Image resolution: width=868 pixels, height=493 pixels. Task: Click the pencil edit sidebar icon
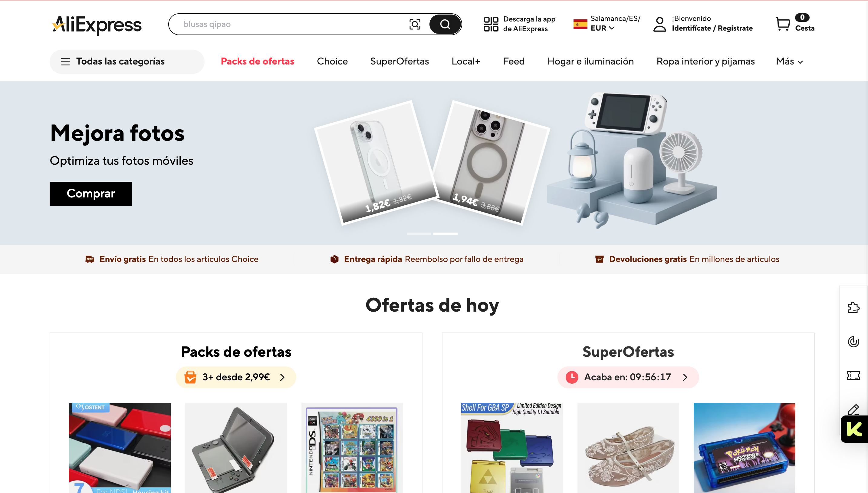pyautogui.click(x=853, y=409)
